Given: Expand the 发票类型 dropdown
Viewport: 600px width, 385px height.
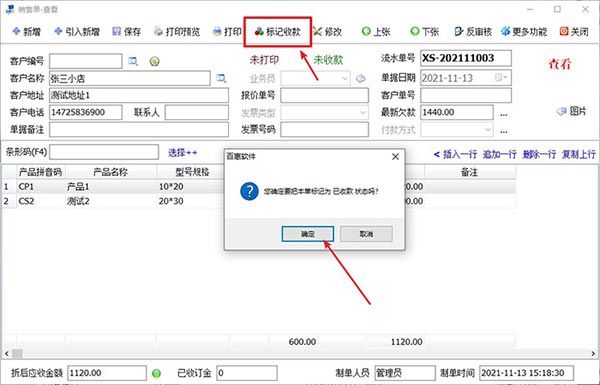Looking at the screenshot, I should (x=363, y=113).
